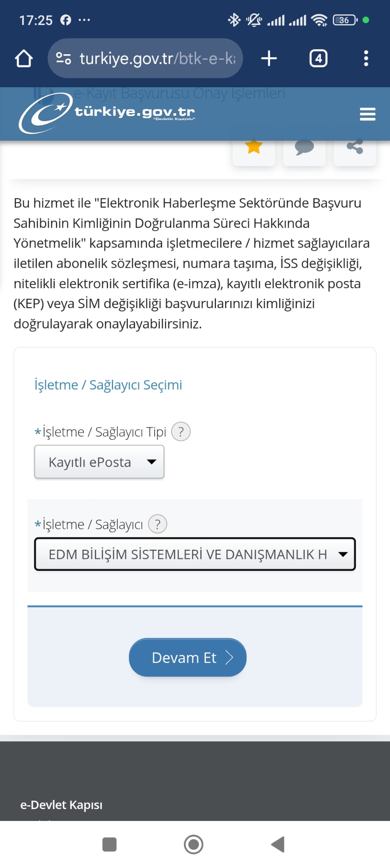Tap the Android recent apps square button

point(110,844)
